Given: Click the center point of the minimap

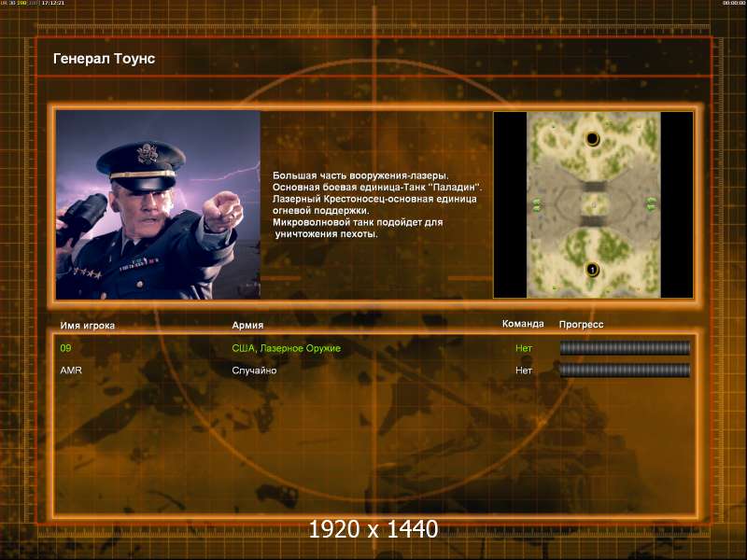Looking at the screenshot, I should [x=593, y=204].
